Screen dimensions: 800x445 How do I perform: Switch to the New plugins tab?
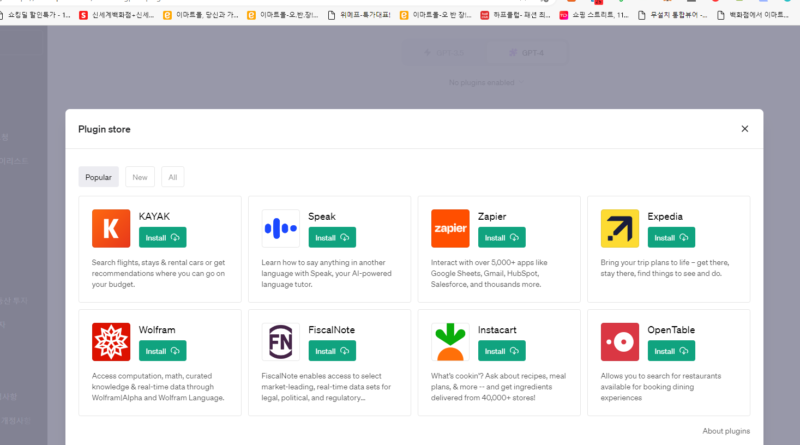click(140, 177)
